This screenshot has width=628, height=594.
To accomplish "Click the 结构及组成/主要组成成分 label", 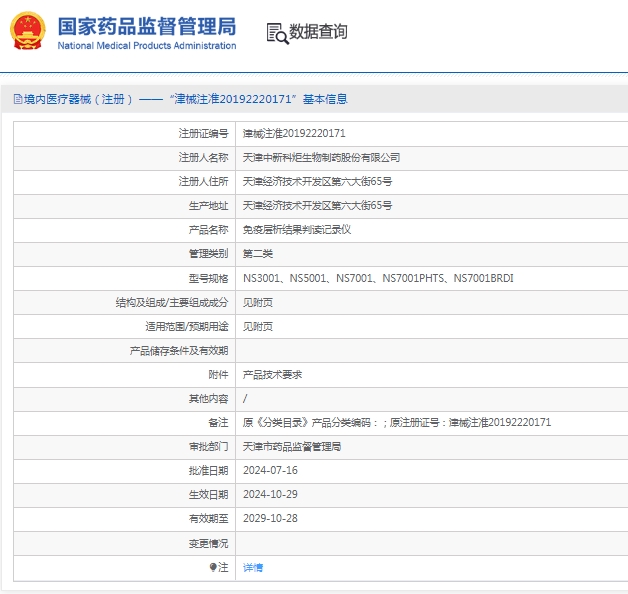I will point(172,302).
